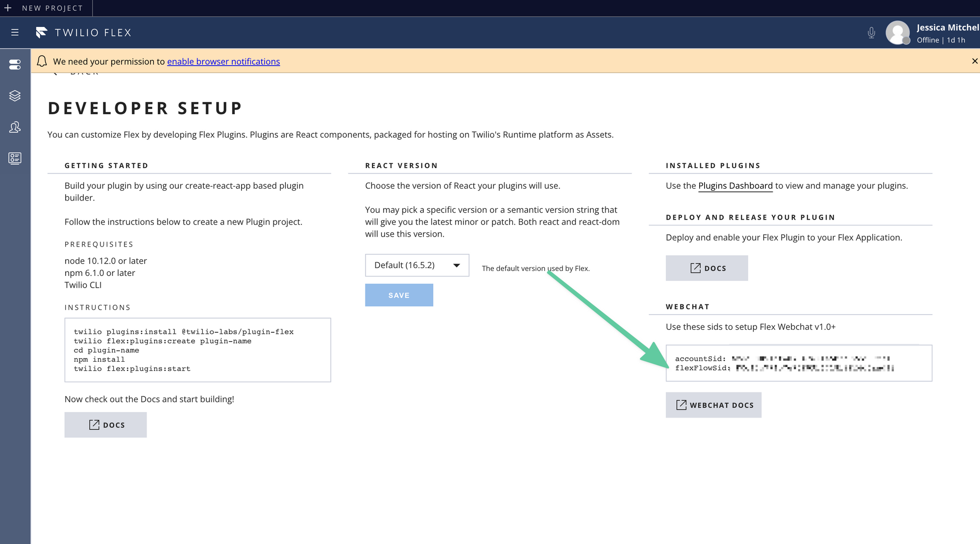Click the microphone icon in header
The image size is (980, 544).
tap(871, 33)
